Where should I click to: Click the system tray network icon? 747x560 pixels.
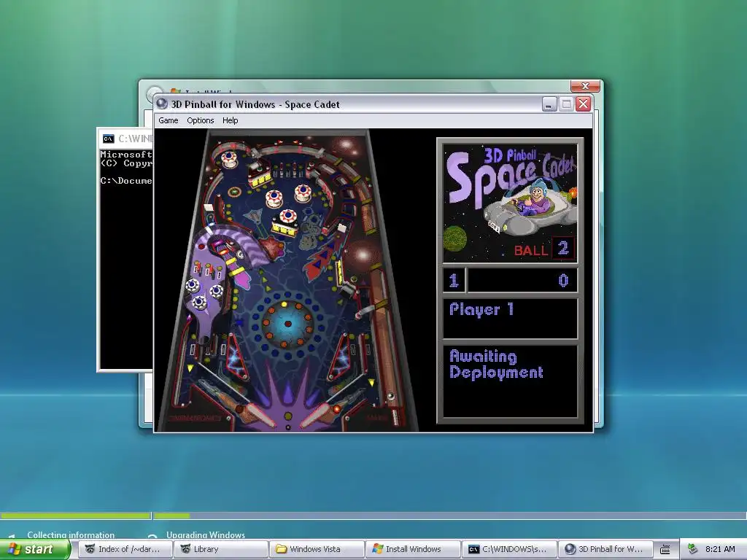(x=692, y=549)
